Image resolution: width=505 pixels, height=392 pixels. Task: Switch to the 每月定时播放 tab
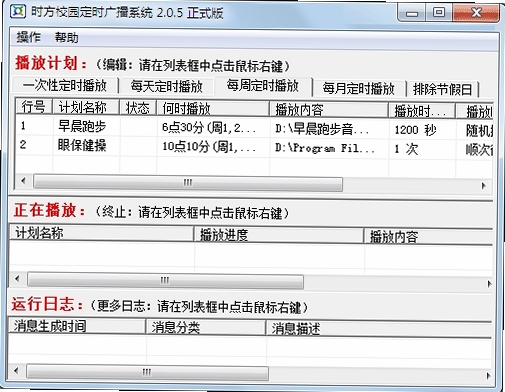pos(358,89)
